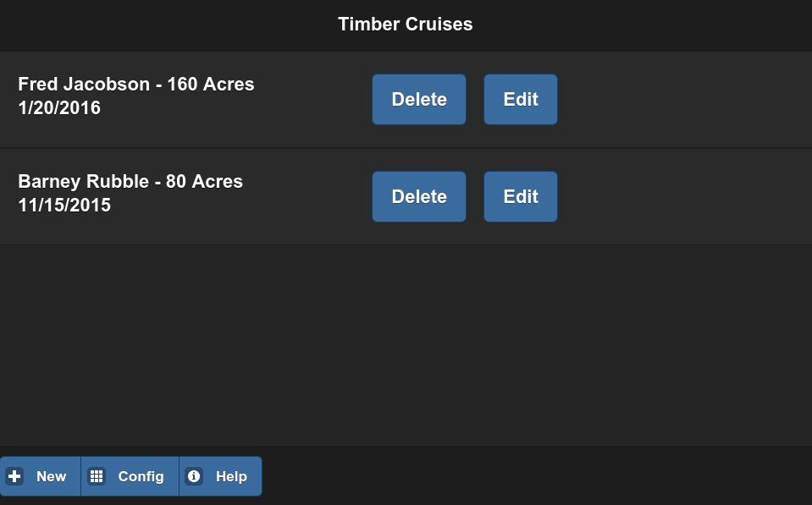Click the info icon beside Help
This screenshot has width=812, height=505.
[194, 476]
